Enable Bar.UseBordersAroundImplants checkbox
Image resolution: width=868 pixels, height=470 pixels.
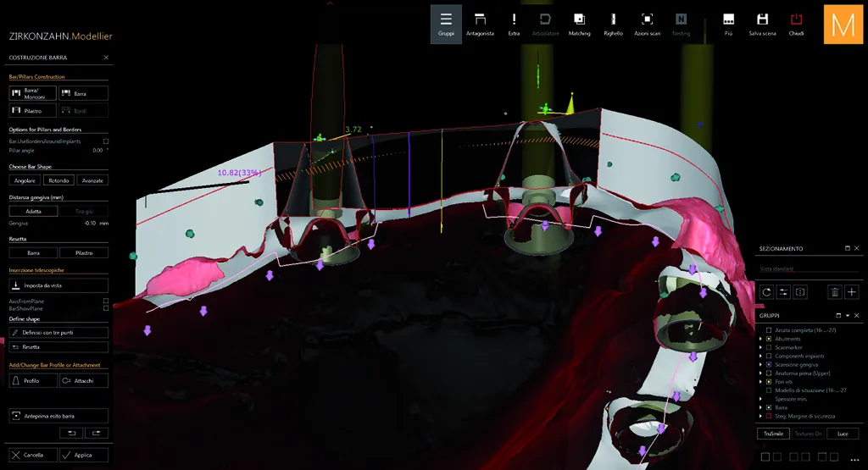pyautogui.click(x=106, y=141)
